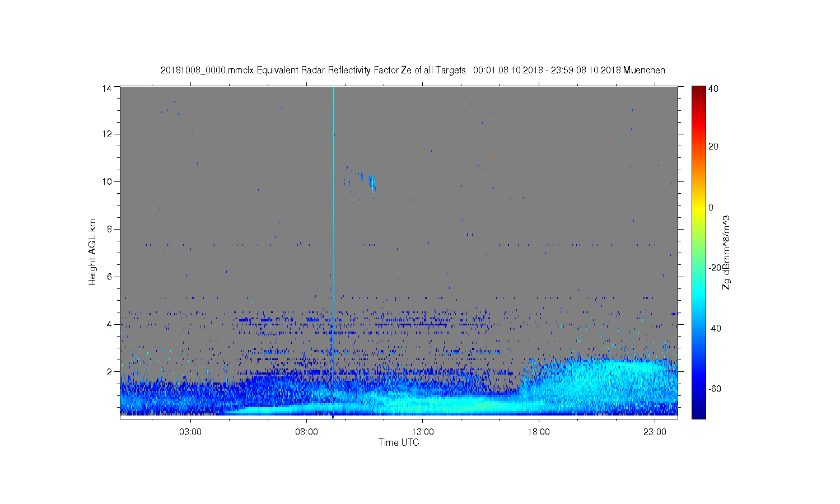Click the cyan echo cluster near 10 km height

coord(372,183)
